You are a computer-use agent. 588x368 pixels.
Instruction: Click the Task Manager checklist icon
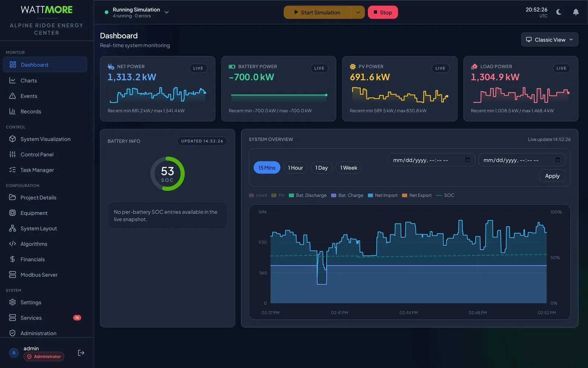12,170
